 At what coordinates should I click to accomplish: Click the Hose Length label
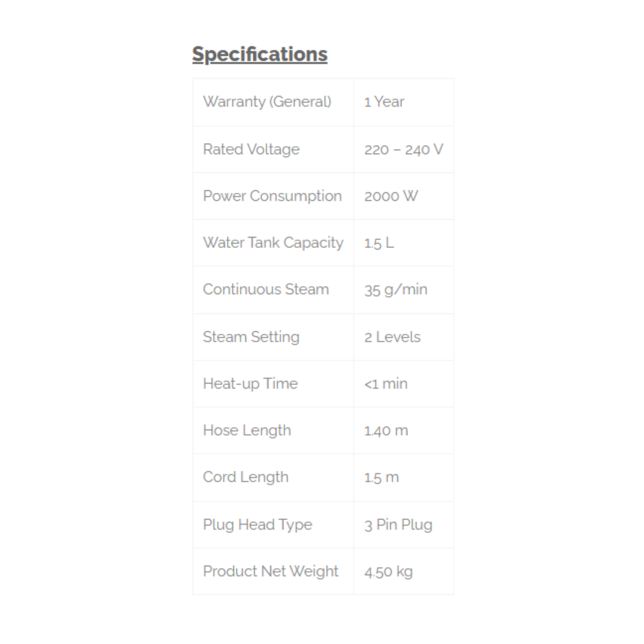coord(247,430)
